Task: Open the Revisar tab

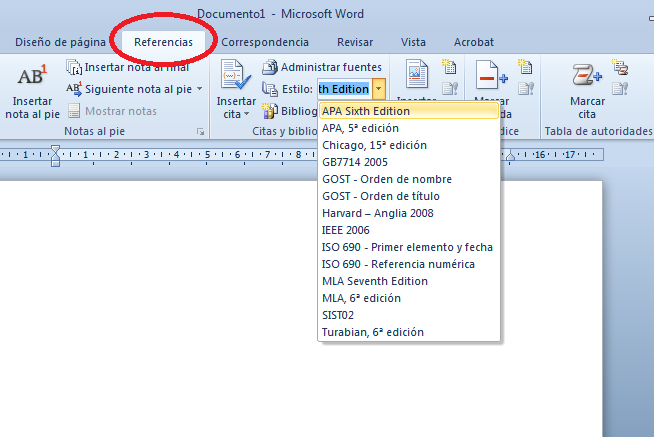Action: [x=355, y=42]
